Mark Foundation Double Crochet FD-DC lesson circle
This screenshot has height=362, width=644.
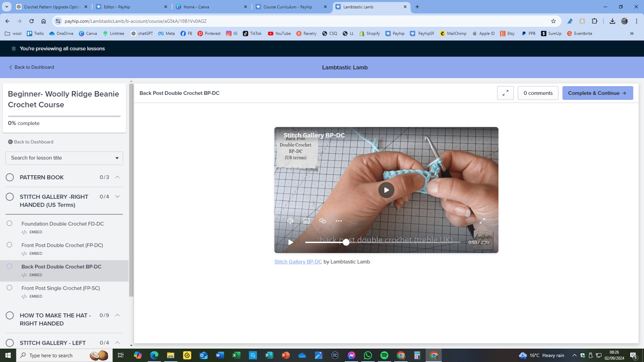click(9, 223)
